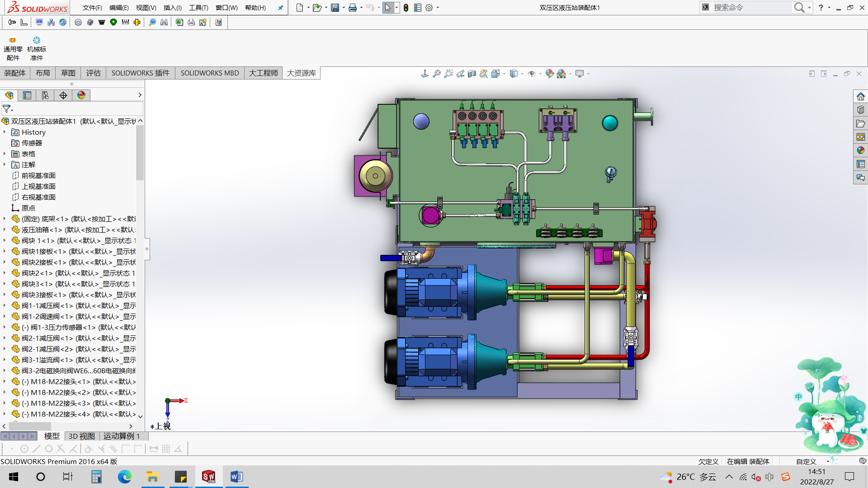Toggle the menu bar pin

pyautogui.click(x=280, y=8)
